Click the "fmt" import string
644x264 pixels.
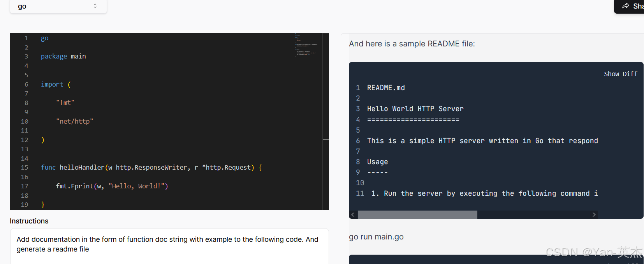pyautogui.click(x=65, y=103)
